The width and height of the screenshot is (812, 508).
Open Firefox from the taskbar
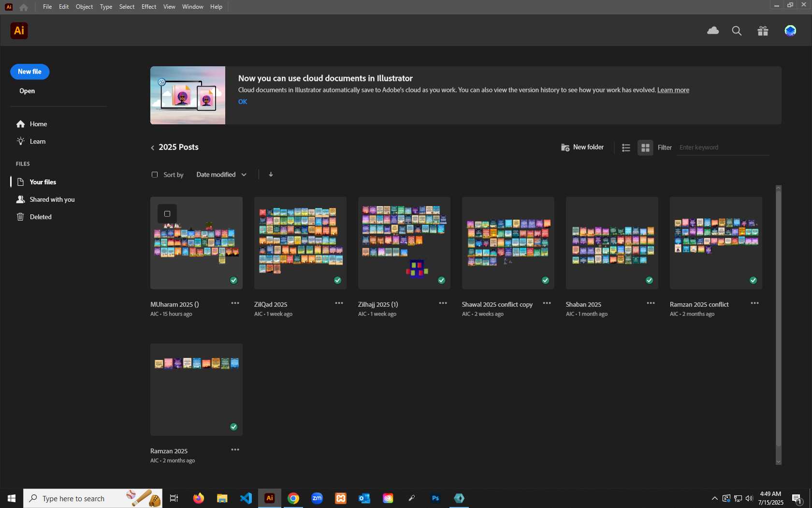tap(198, 498)
